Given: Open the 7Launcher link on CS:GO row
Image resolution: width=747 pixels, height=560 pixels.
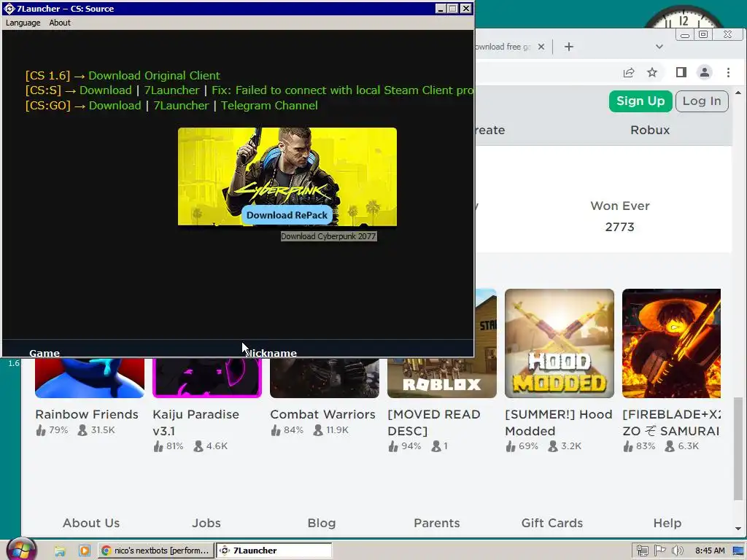Looking at the screenshot, I should pyautogui.click(x=181, y=106).
